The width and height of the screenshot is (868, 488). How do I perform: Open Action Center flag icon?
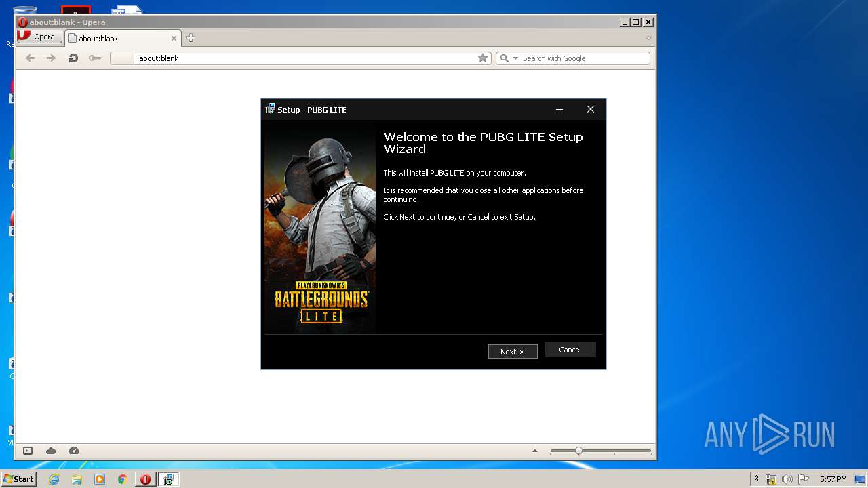point(803,479)
